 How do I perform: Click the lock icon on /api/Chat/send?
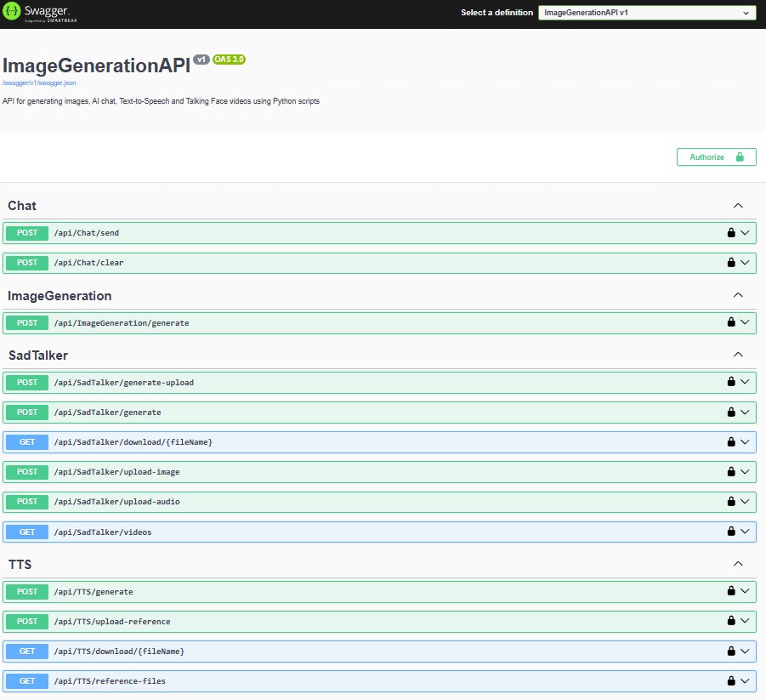tap(730, 233)
